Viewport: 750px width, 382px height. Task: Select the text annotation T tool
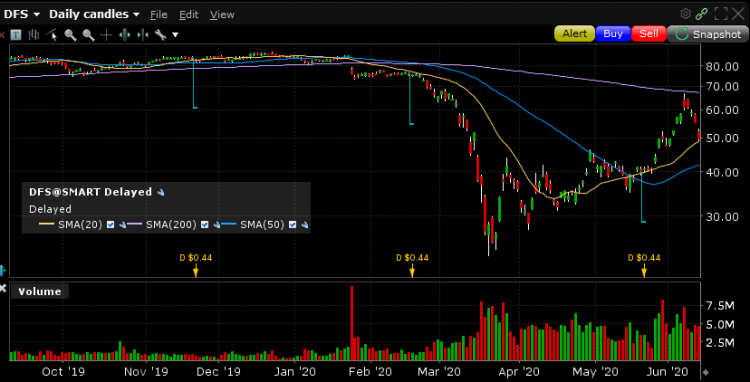(x=16, y=35)
